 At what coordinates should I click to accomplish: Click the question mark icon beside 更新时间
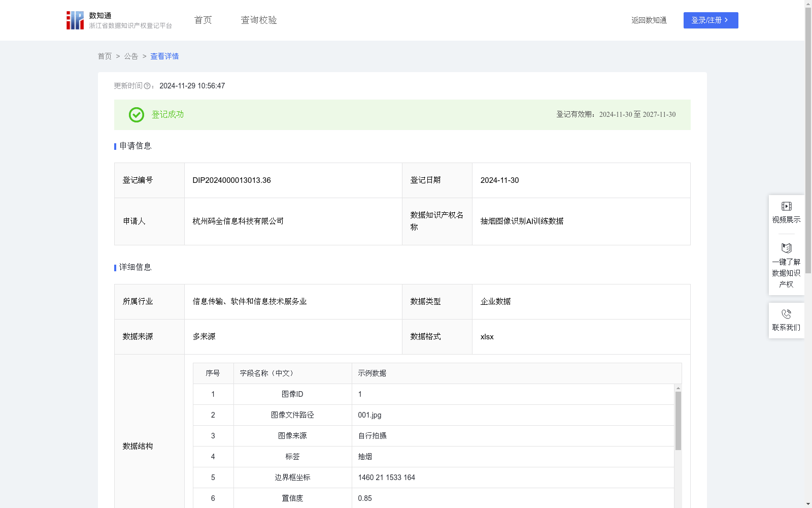[147, 86]
